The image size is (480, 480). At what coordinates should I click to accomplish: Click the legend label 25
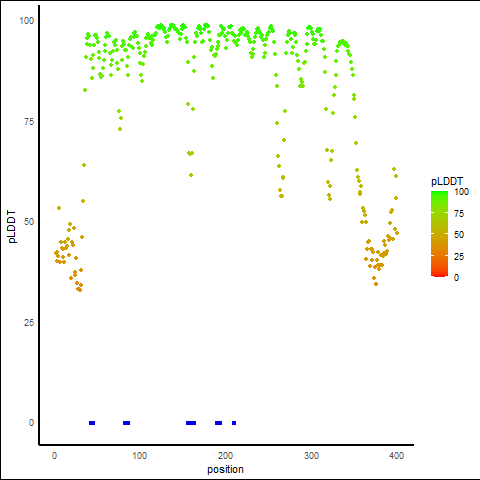pos(459,256)
